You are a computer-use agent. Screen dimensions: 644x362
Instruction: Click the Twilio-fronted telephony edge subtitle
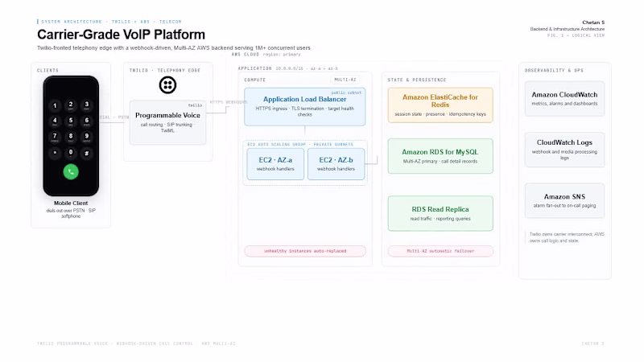pyautogui.click(x=173, y=48)
